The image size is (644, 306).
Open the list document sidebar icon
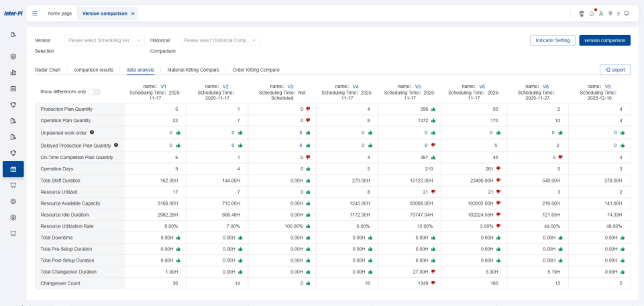pos(13,89)
